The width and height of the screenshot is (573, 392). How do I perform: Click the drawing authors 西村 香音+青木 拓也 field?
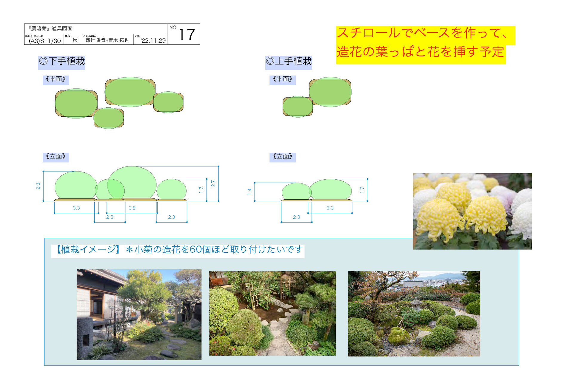pyautogui.click(x=107, y=40)
